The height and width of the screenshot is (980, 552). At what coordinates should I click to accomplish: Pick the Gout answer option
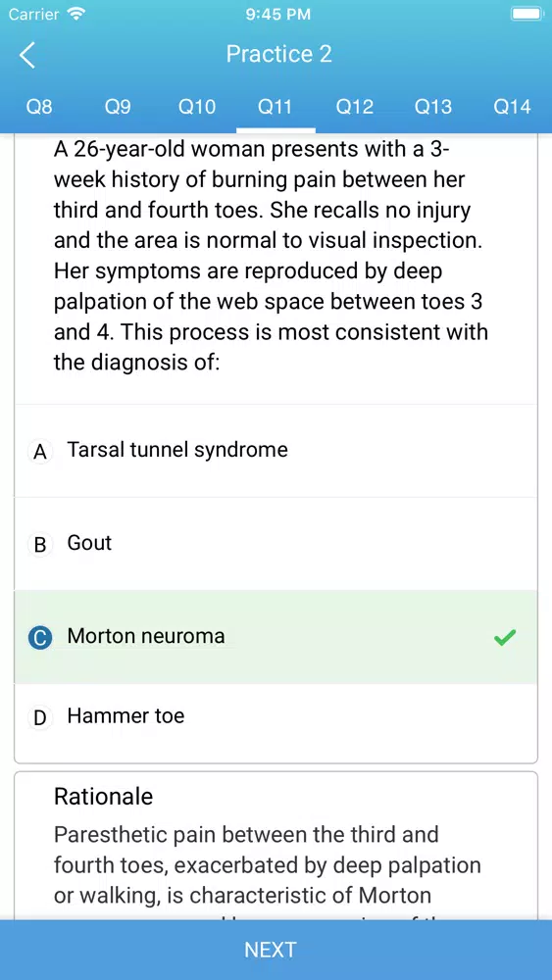[276, 544]
